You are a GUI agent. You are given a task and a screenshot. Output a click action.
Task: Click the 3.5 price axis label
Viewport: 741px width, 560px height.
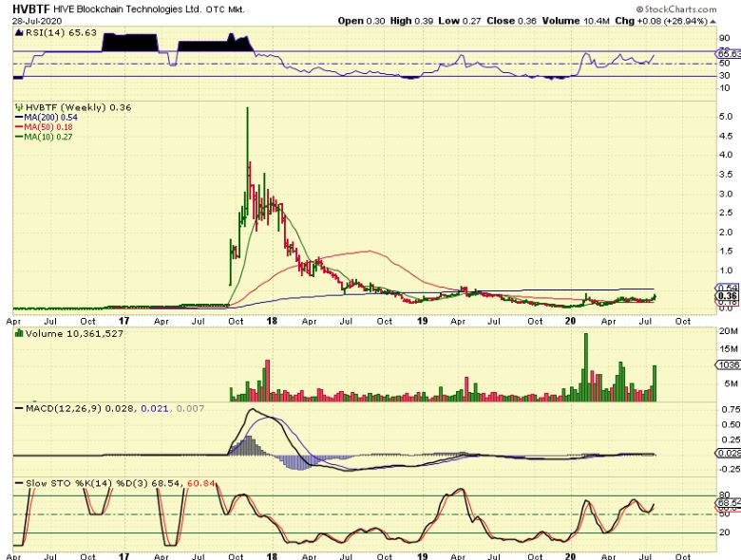[x=726, y=175]
